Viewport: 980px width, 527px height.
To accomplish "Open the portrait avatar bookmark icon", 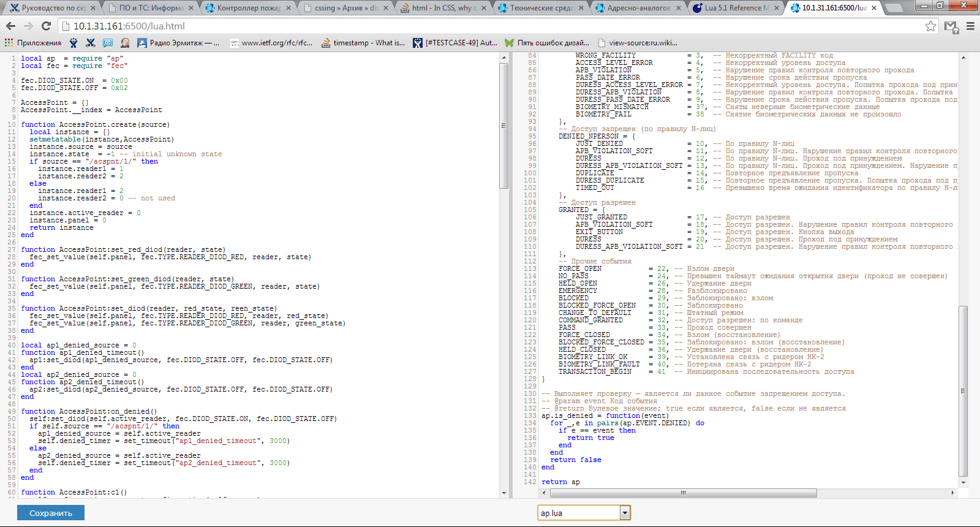I will (125, 43).
